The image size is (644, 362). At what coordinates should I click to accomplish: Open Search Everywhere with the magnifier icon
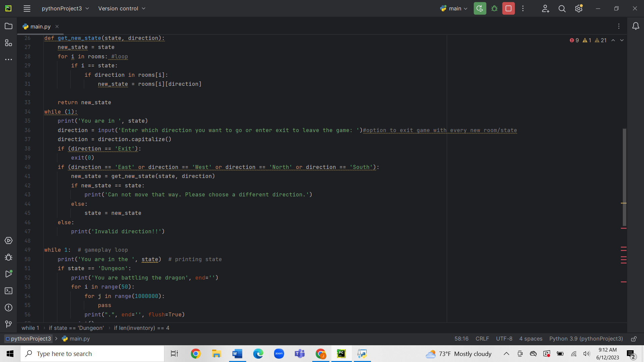point(562,8)
